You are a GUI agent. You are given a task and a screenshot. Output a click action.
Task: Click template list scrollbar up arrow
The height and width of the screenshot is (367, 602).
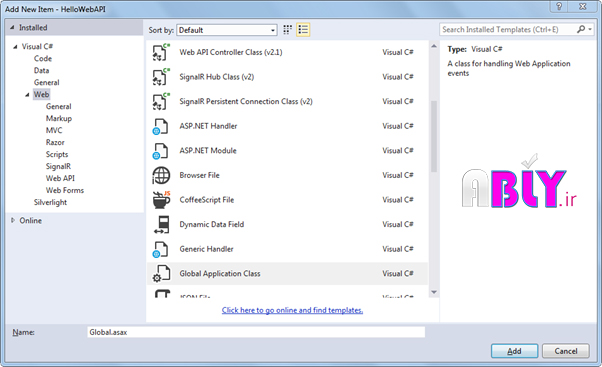434,46
